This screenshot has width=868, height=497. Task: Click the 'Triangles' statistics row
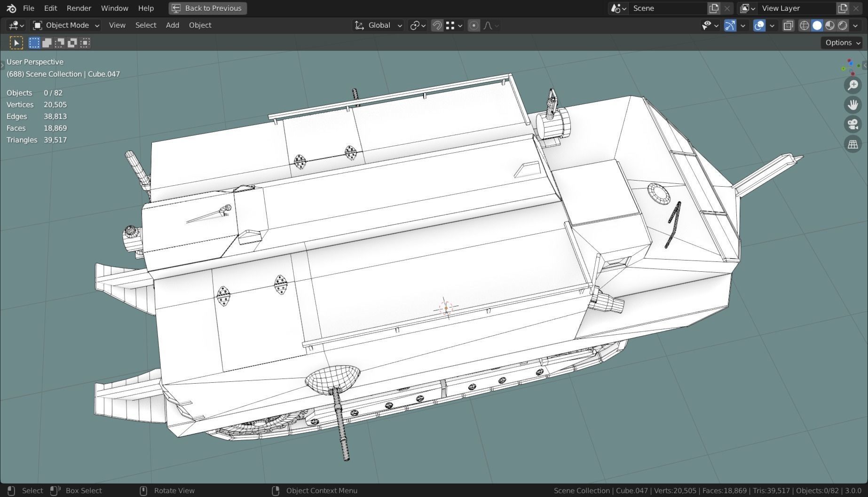point(37,140)
